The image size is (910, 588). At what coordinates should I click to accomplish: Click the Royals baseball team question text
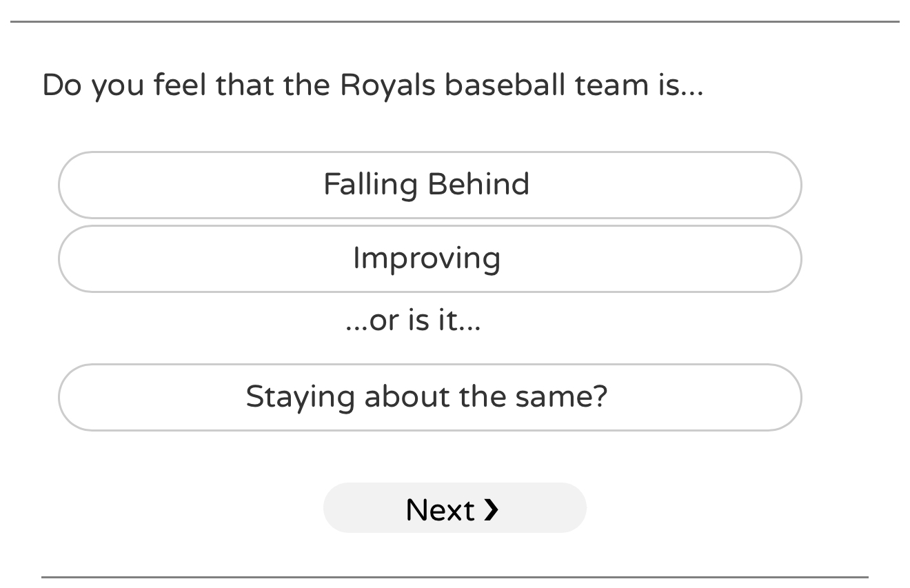tap(372, 85)
